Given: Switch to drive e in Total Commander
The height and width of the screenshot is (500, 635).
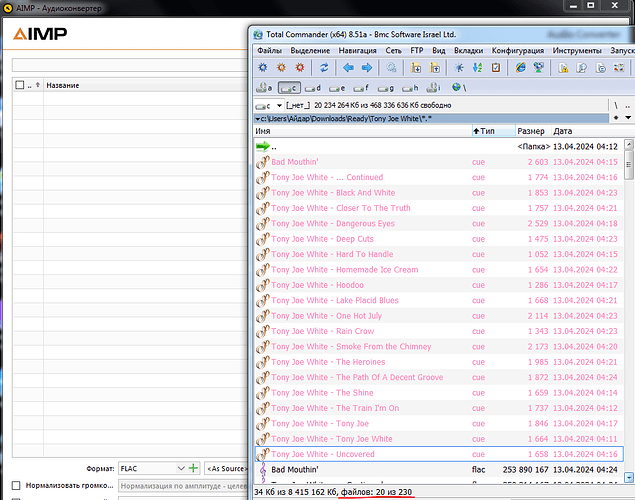Looking at the screenshot, I should (337, 87).
